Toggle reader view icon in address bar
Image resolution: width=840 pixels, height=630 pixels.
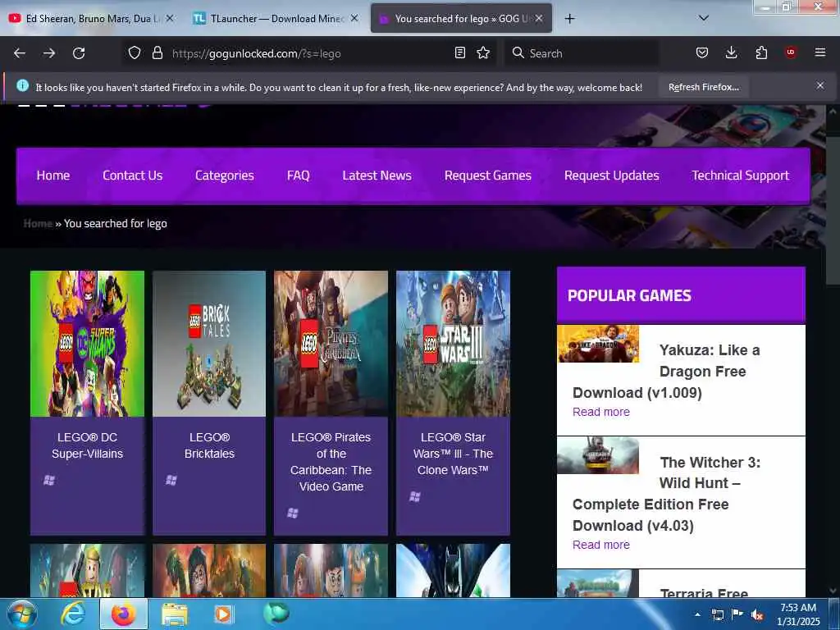[459, 53]
